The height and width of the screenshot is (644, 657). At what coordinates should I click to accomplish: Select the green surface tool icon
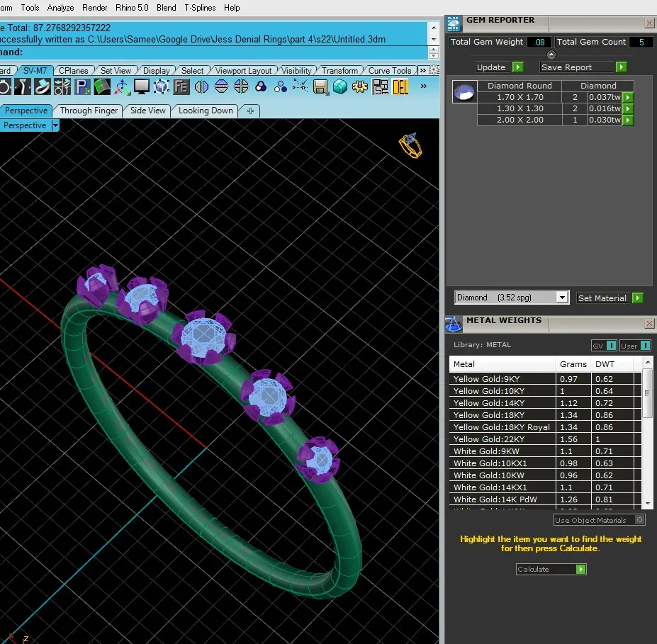pos(102,86)
